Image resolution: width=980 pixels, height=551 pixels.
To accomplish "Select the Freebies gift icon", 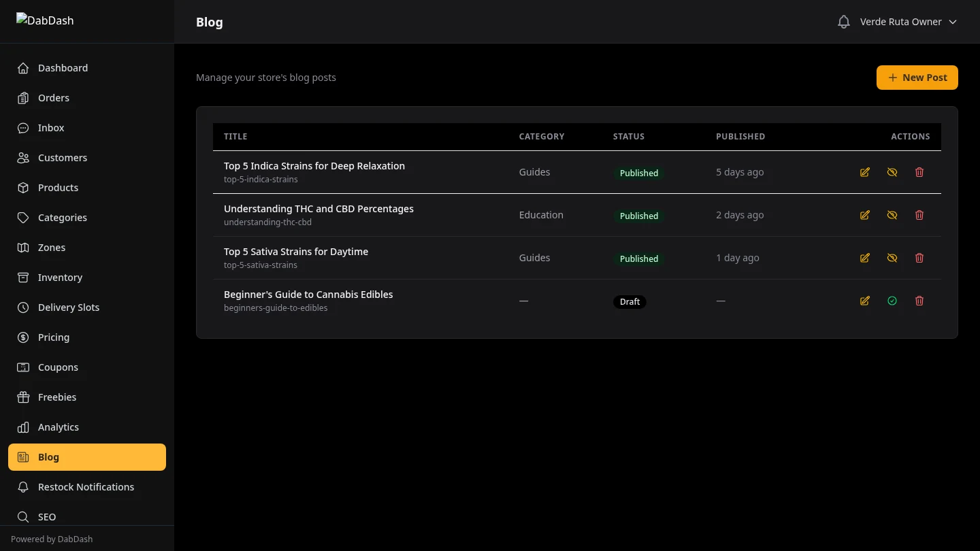I will tap(22, 397).
